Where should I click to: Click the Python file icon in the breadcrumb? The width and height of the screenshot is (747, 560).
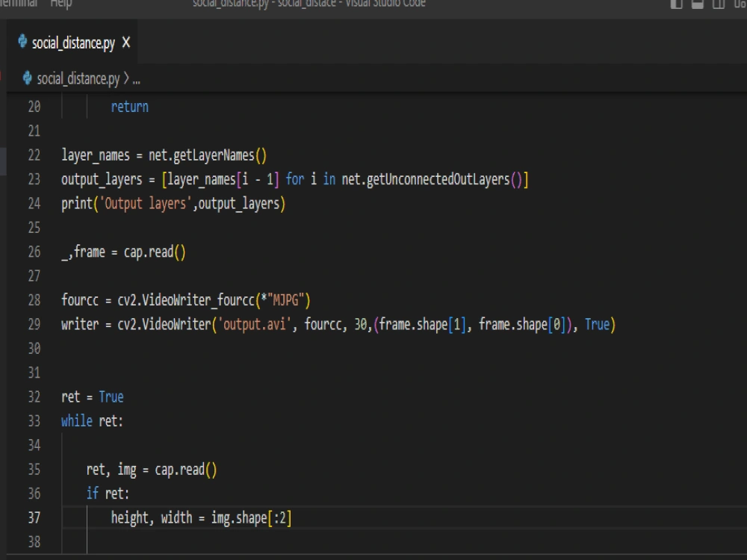(27, 78)
